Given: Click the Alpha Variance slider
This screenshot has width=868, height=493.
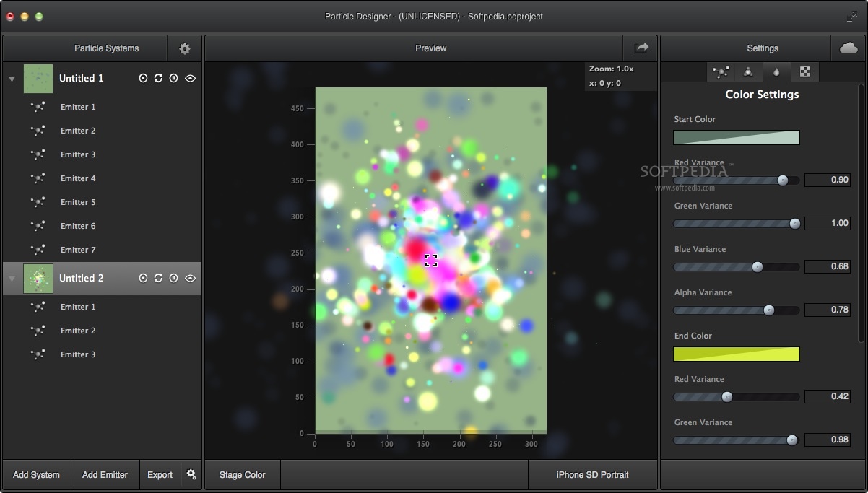Looking at the screenshot, I should 737,310.
